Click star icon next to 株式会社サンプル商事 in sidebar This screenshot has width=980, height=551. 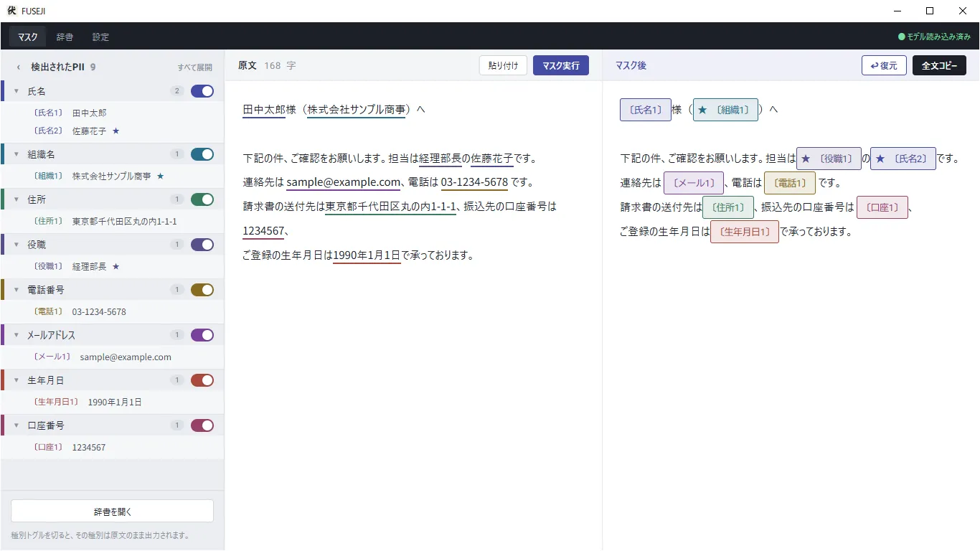click(160, 176)
